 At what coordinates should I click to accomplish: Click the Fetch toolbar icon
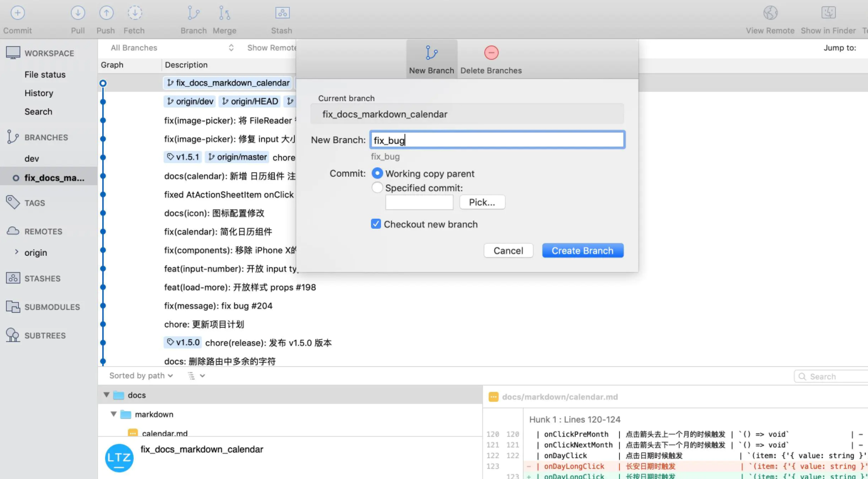tap(135, 13)
